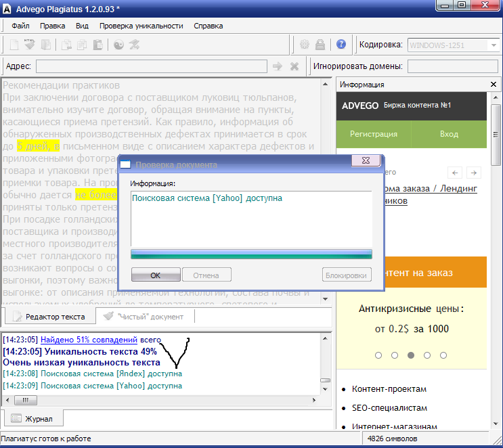Image resolution: width=503 pixels, height=448 pixels.
Task: Click the info panel scroll-down arrow
Action: 496,424
